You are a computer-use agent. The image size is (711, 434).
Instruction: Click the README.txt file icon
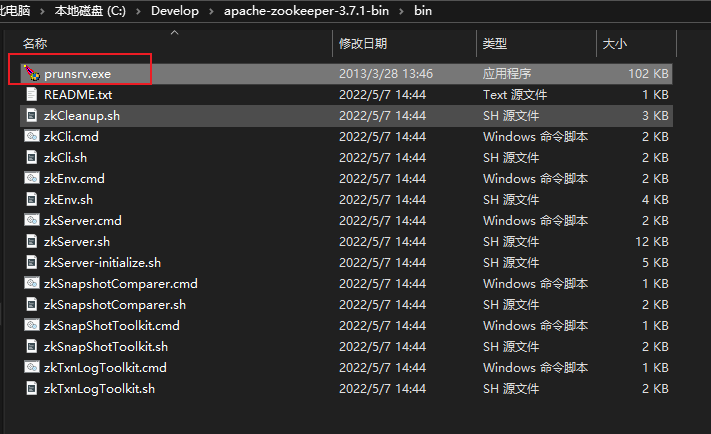[x=32, y=94]
